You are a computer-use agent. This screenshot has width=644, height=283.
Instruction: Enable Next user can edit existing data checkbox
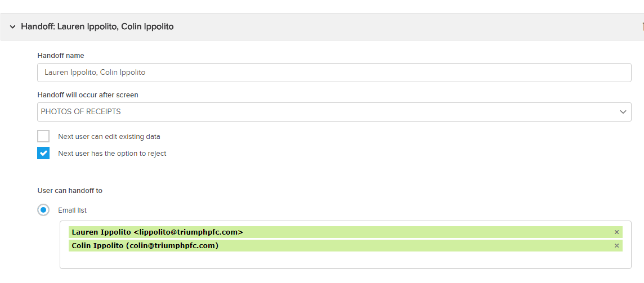click(x=43, y=136)
